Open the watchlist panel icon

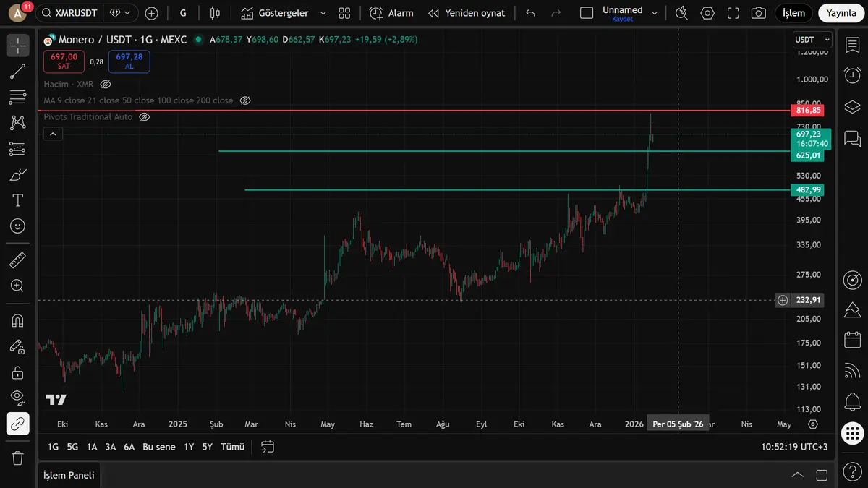point(852,45)
